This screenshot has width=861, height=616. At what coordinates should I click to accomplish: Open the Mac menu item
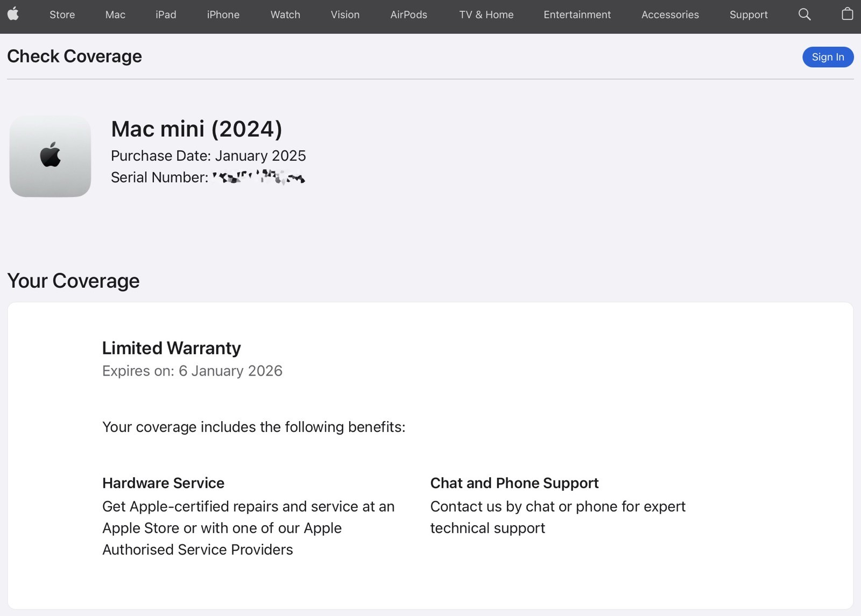pyautogui.click(x=115, y=15)
